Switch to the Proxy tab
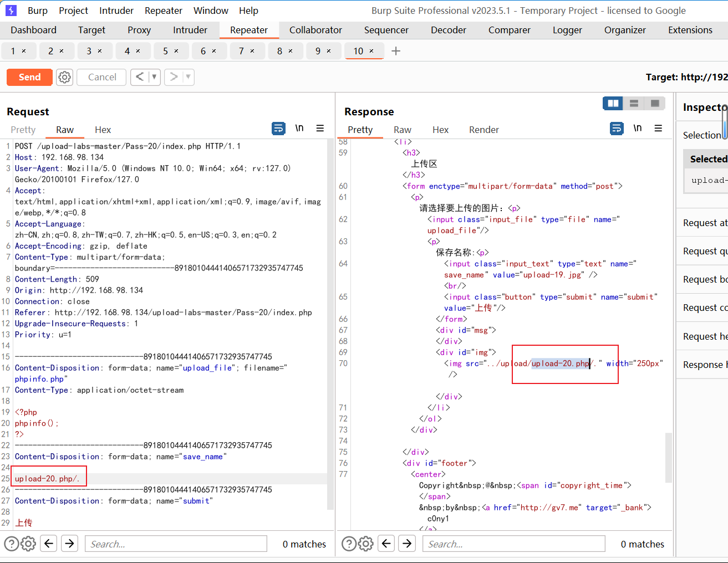728x563 pixels. (x=139, y=30)
